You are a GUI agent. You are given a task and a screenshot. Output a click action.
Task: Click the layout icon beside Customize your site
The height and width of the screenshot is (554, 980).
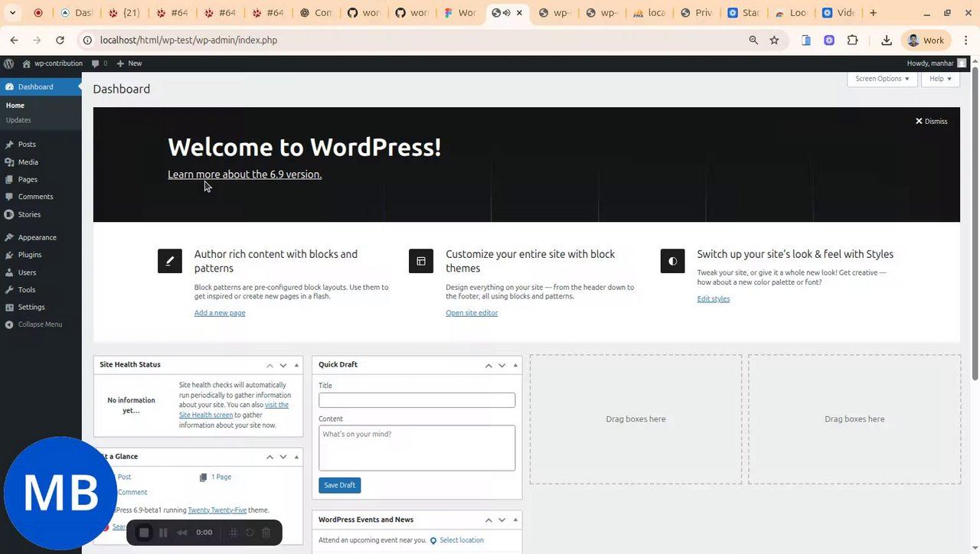421,261
